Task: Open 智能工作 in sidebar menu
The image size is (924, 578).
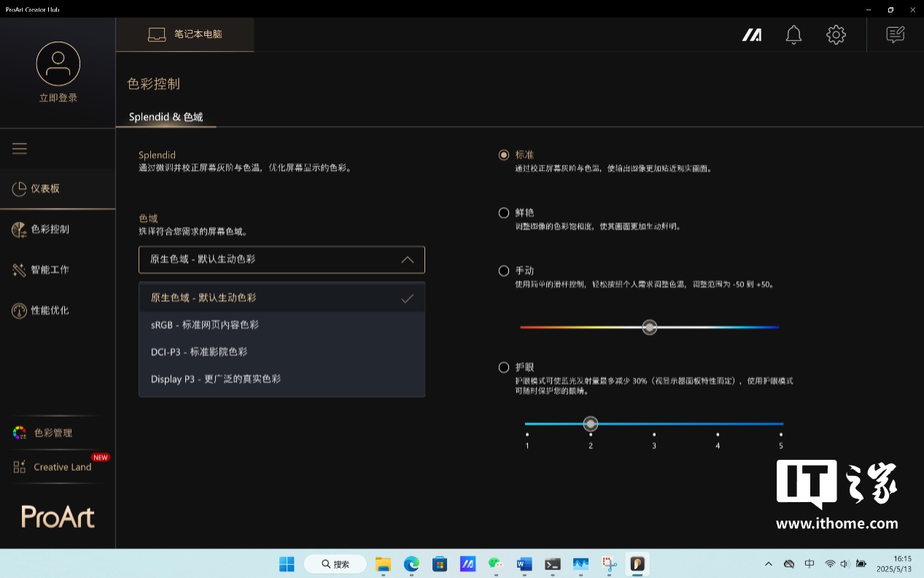Action: click(50, 270)
